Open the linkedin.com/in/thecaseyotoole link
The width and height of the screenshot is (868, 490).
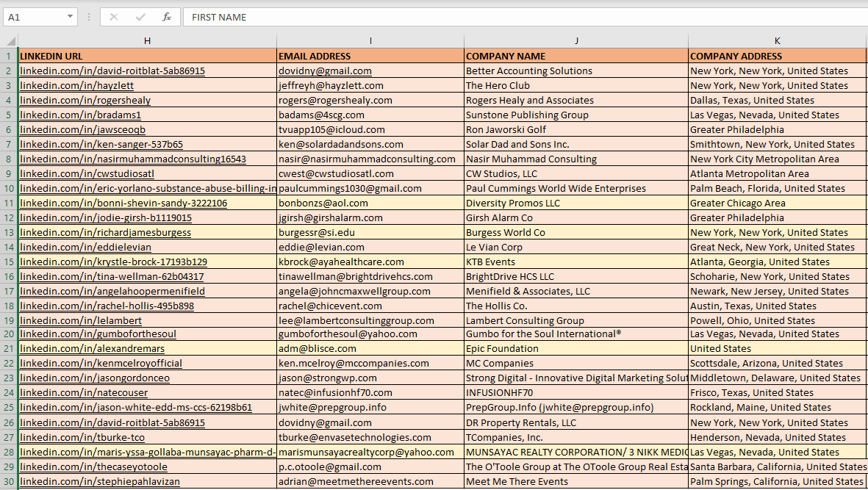pos(93,466)
